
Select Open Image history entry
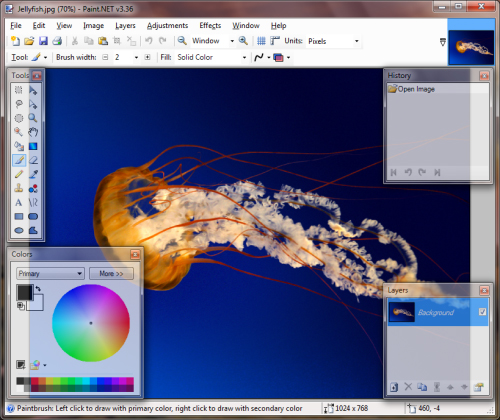click(438, 89)
